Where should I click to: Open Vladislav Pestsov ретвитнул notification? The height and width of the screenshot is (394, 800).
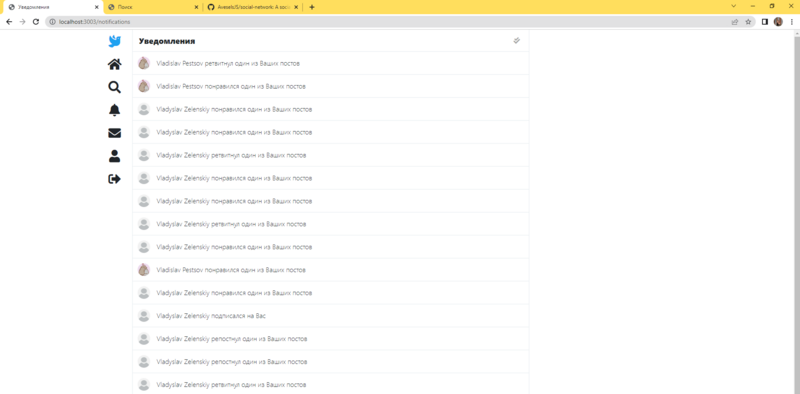(331, 63)
